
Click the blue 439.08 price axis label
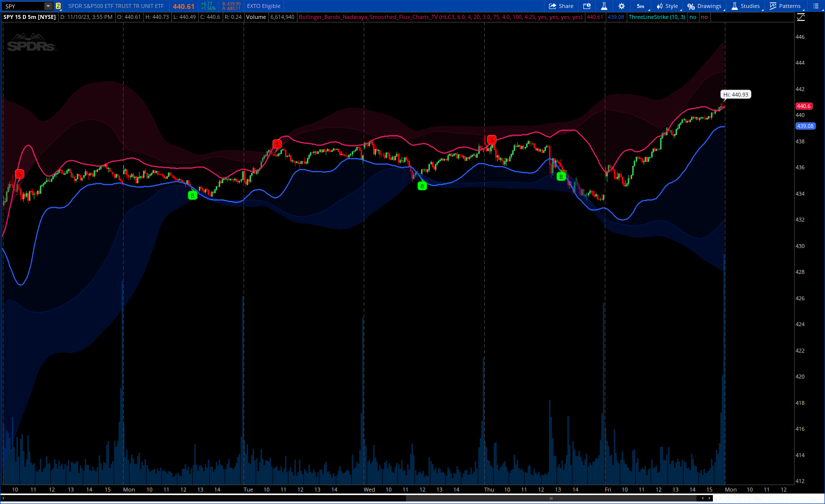pyautogui.click(x=805, y=126)
